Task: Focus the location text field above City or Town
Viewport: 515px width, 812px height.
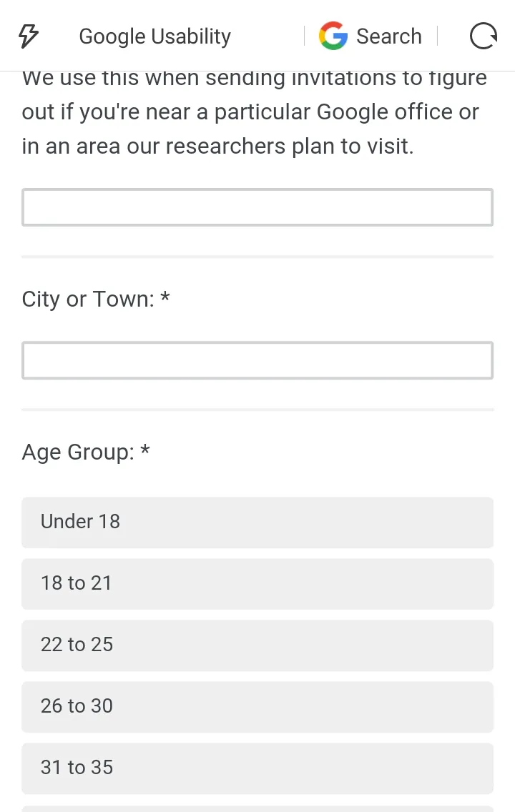Action: tap(257, 207)
